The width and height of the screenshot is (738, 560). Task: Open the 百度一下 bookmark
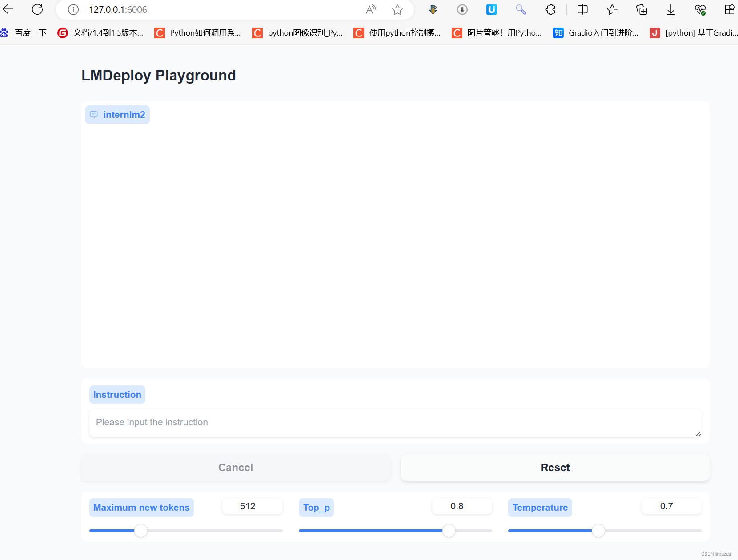click(x=24, y=32)
